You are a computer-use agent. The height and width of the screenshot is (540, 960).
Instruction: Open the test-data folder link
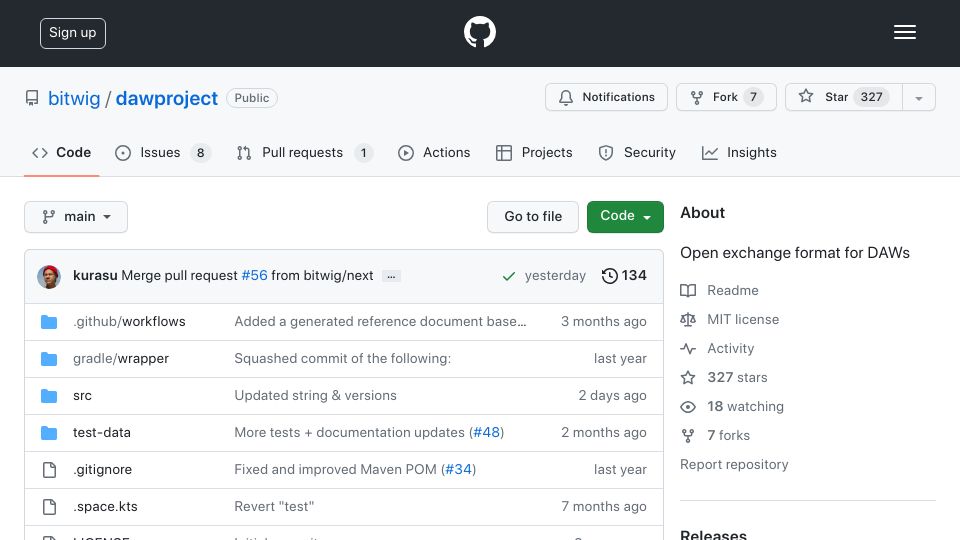pyautogui.click(x=102, y=433)
